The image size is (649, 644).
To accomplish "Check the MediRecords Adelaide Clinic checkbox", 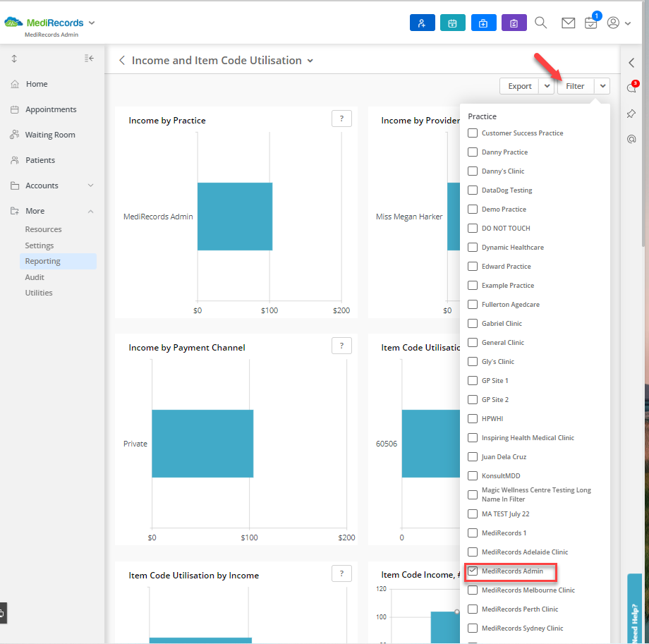I will (x=472, y=552).
